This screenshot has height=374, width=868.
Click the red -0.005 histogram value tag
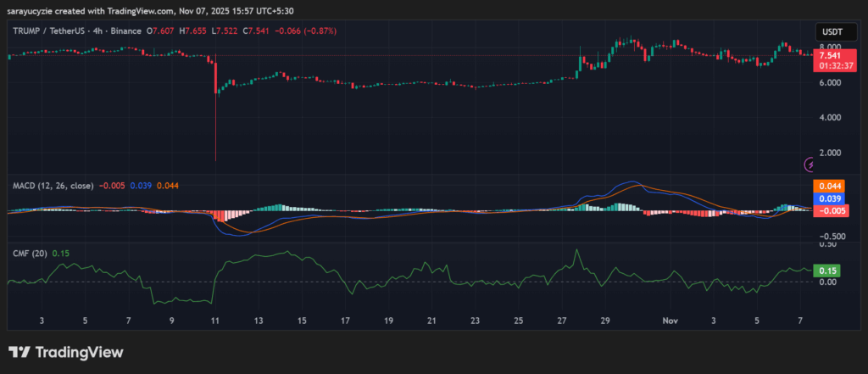tap(829, 210)
